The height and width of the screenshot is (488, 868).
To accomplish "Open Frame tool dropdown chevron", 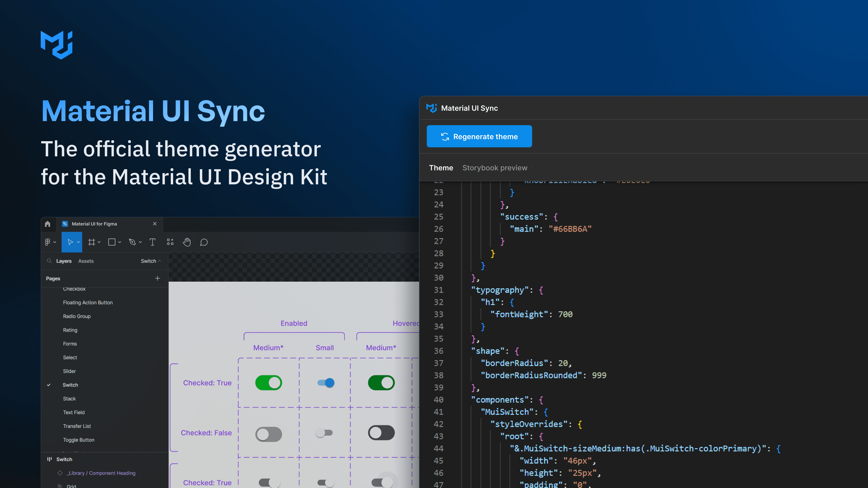I will [99, 242].
